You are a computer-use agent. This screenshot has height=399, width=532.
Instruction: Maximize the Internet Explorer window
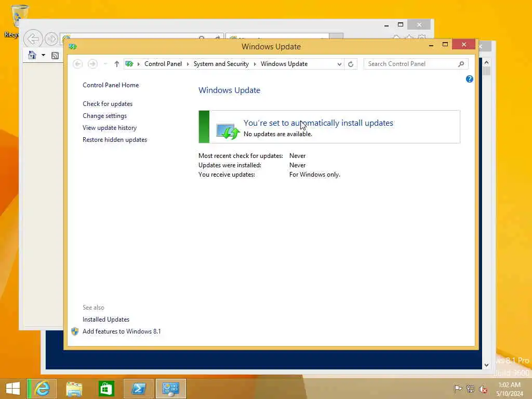tap(401, 25)
